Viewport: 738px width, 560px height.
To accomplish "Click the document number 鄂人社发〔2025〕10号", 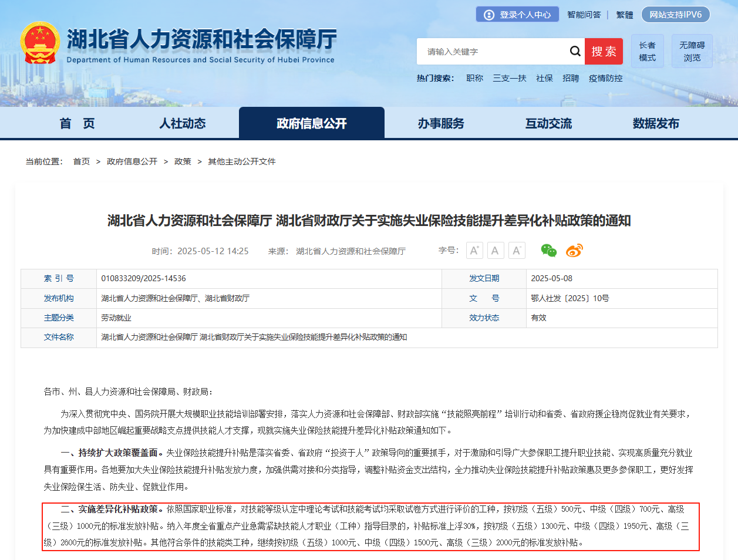I will pyautogui.click(x=570, y=298).
